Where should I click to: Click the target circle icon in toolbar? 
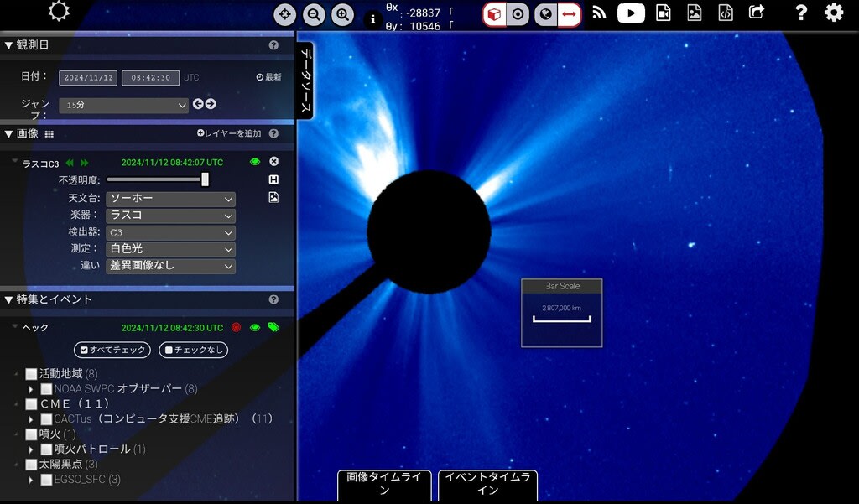pos(518,15)
